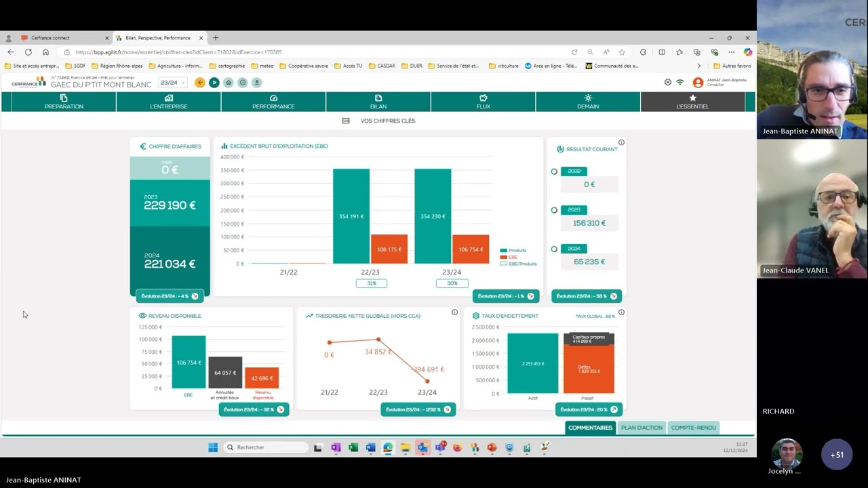Open the L'ENTREPRISE tab
The image size is (868, 488).
click(169, 102)
